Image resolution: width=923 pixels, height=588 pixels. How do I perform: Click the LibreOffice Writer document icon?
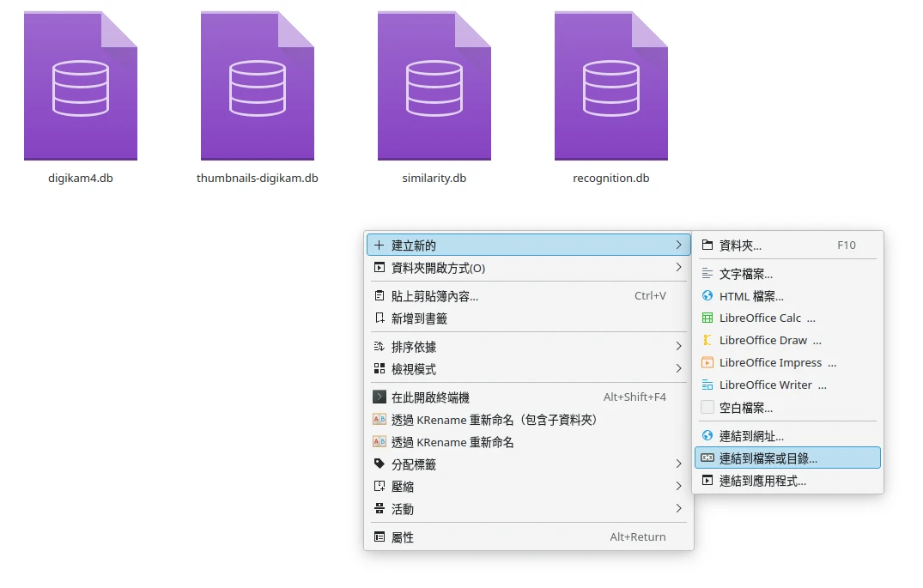point(707,385)
